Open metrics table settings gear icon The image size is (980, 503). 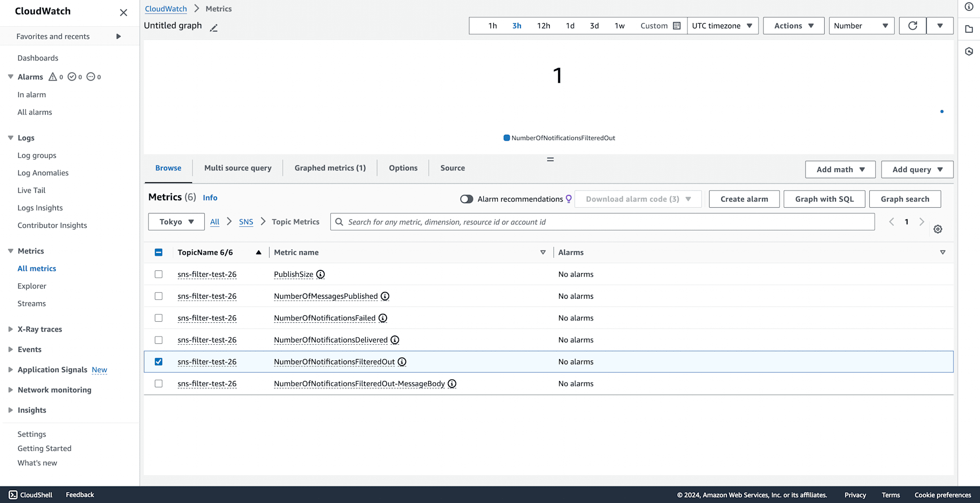(938, 229)
